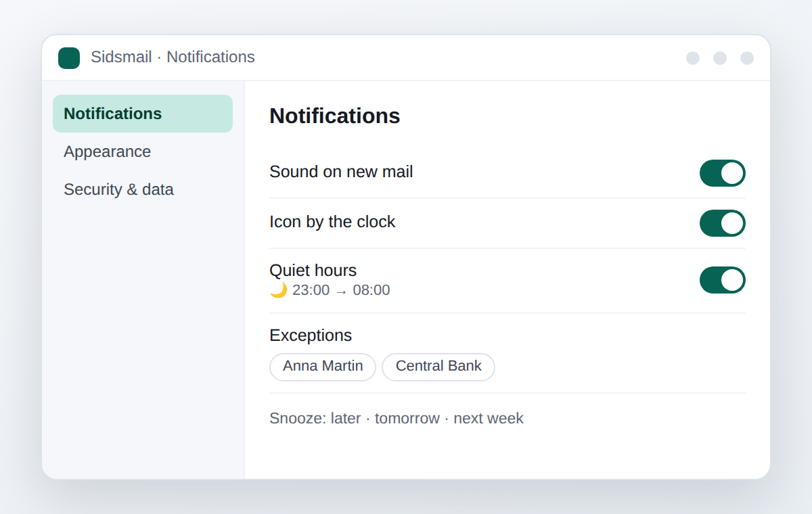Click the moon icon under Quiet hours
This screenshot has height=514, width=812.
click(x=278, y=290)
